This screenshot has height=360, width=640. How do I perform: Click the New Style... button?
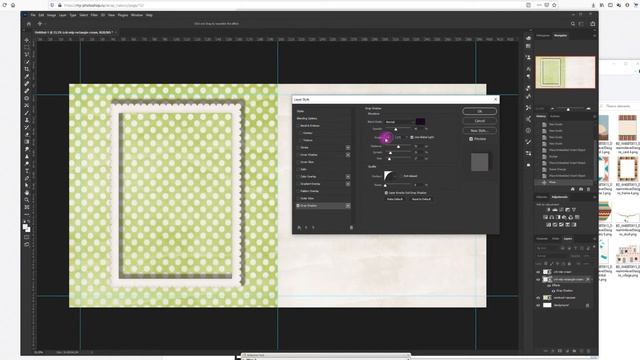tap(480, 131)
